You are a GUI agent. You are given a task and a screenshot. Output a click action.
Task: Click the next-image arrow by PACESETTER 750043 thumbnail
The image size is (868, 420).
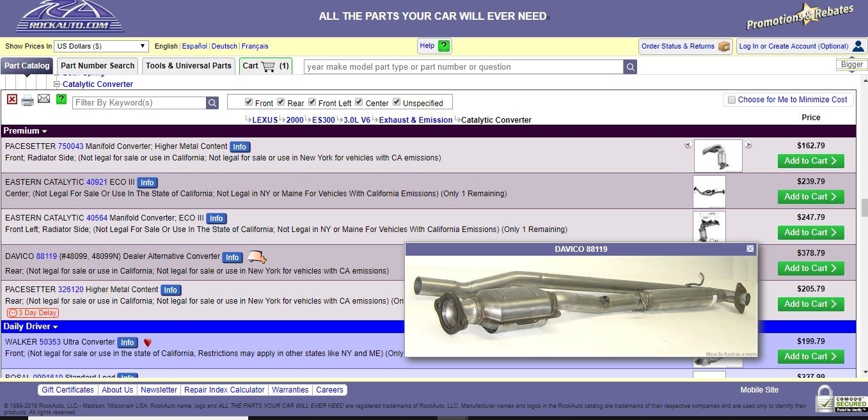[748, 144]
